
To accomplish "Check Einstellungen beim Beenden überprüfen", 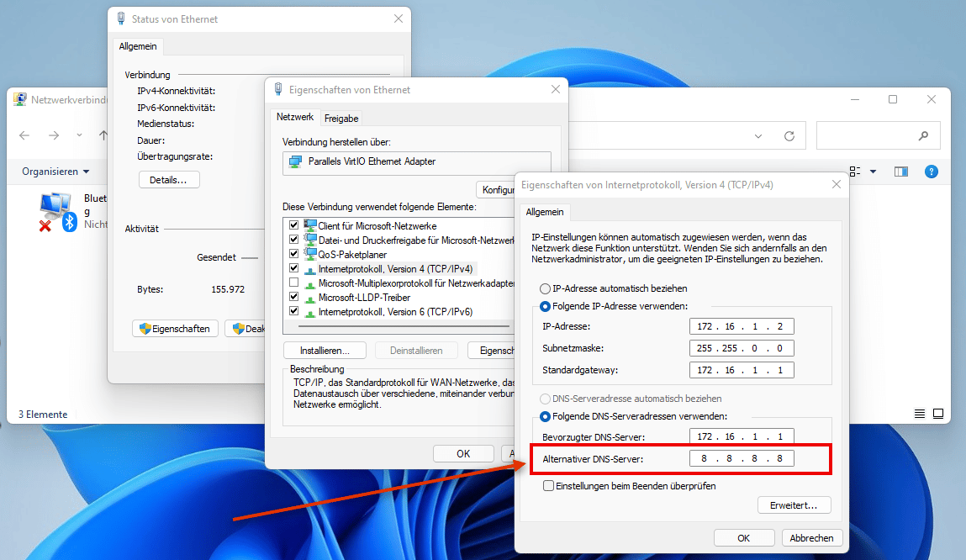I will pos(548,486).
